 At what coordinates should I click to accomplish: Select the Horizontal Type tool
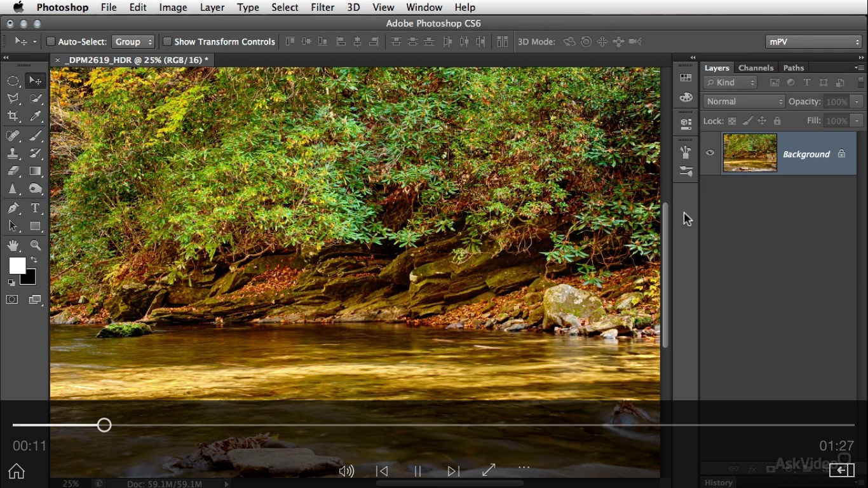point(36,208)
